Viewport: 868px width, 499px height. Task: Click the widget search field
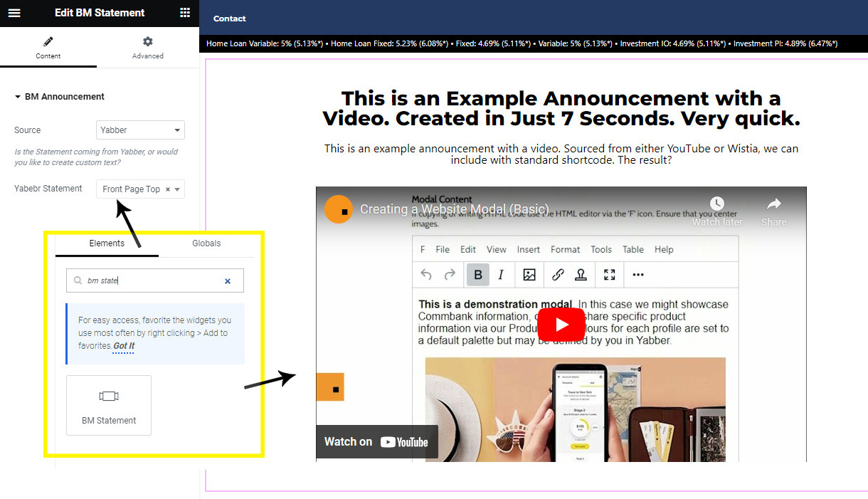click(x=155, y=280)
